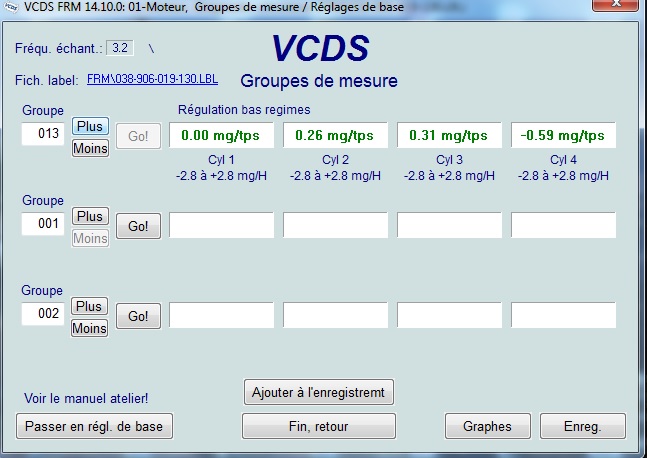Image resolution: width=647 pixels, height=458 pixels.
Task: Start logging with Enreg. button
Action: click(583, 426)
